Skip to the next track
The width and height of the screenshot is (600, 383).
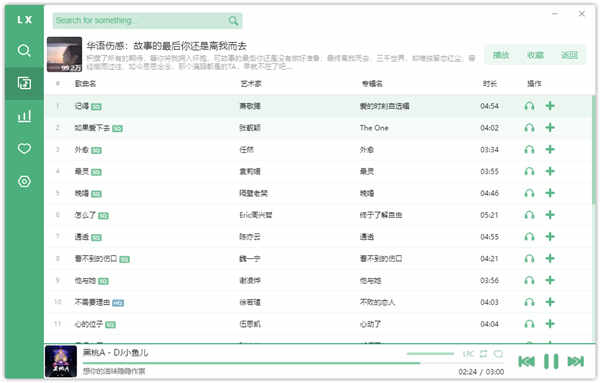point(576,361)
